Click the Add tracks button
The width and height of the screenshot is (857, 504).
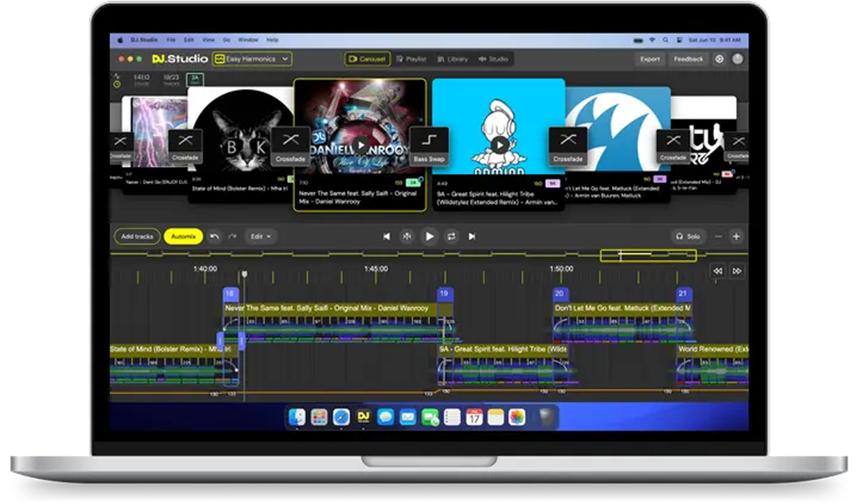coord(137,237)
